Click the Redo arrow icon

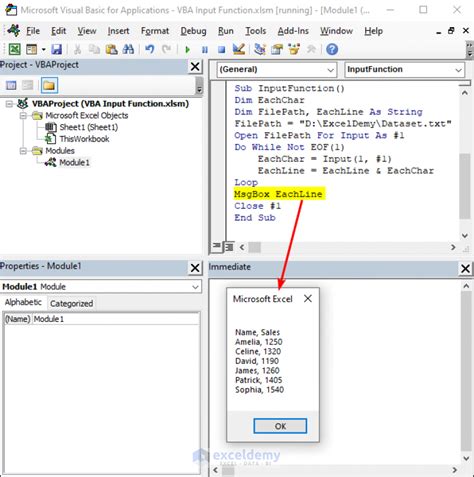pyautogui.click(x=166, y=49)
